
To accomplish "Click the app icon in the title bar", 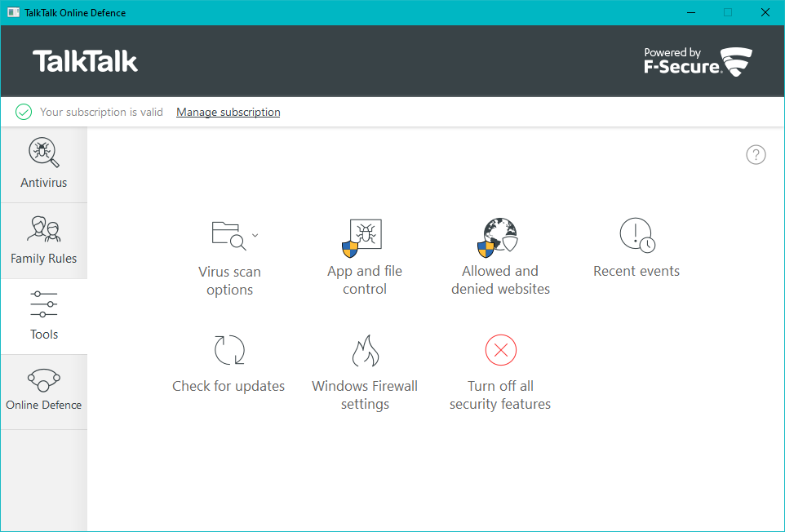I will [x=14, y=13].
